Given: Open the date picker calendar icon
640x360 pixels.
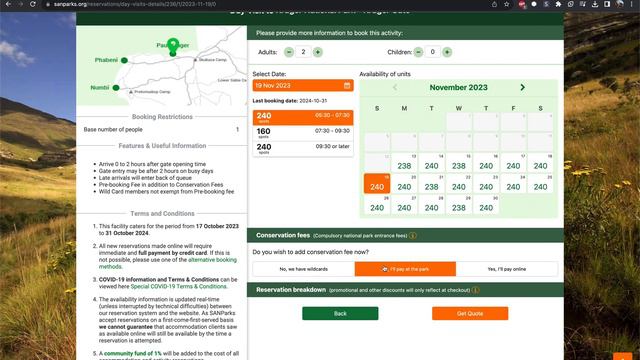Looking at the screenshot, I should pyautogui.click(x=347, y=85).
